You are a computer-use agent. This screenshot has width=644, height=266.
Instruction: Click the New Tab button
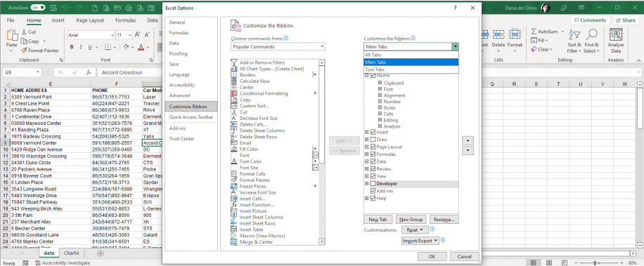[378, 220]
